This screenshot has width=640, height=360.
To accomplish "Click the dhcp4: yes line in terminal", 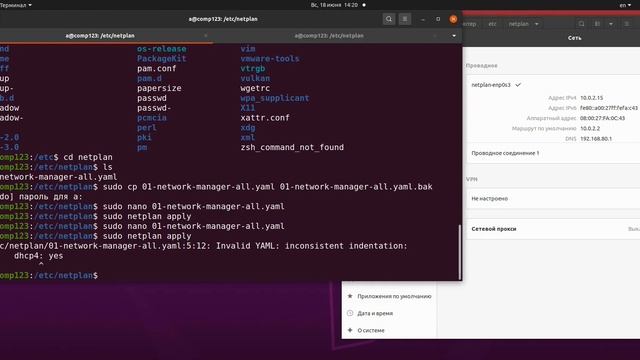I will click(x=39, y=256).
